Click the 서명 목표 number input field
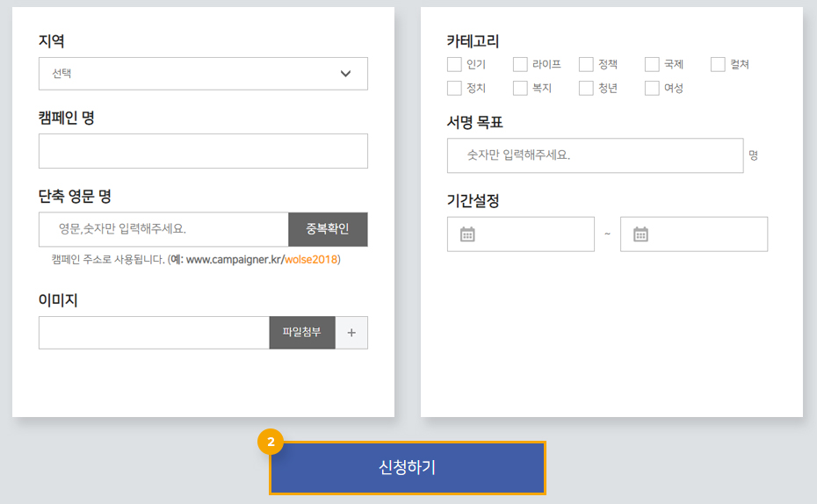The height and width of the screenshot is (504, 817). tap(595, 155)
